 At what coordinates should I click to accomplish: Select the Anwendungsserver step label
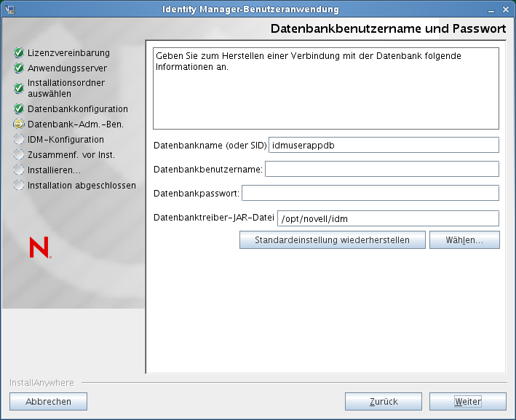tap(67, 68)
